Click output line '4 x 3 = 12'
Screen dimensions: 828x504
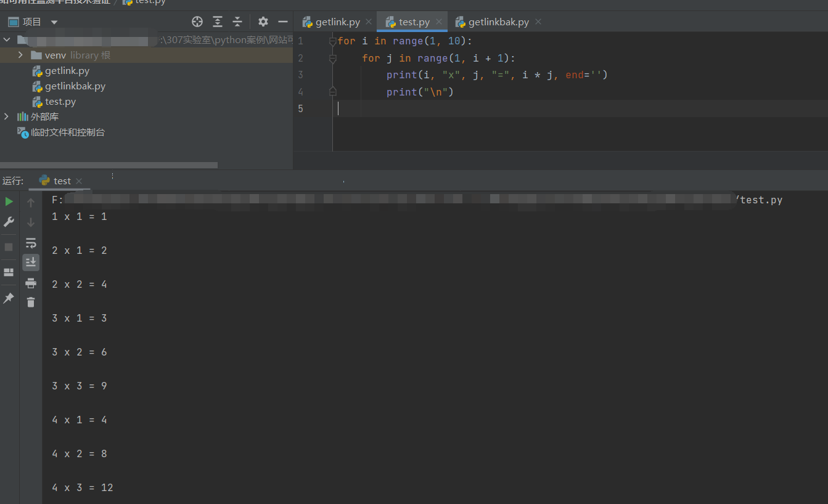tap(82, 488)
